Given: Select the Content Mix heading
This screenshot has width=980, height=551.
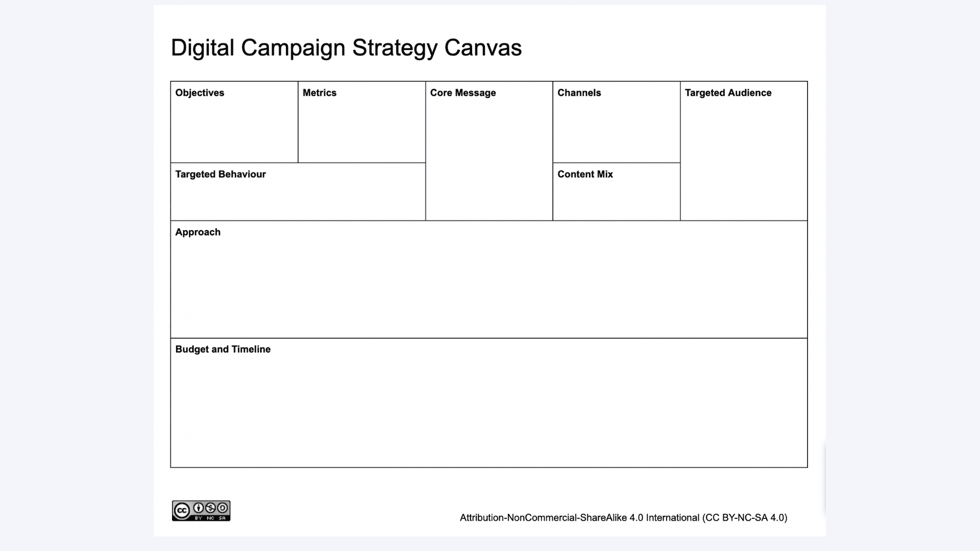Looking at the screenshot, I should (x=585, y=174).
